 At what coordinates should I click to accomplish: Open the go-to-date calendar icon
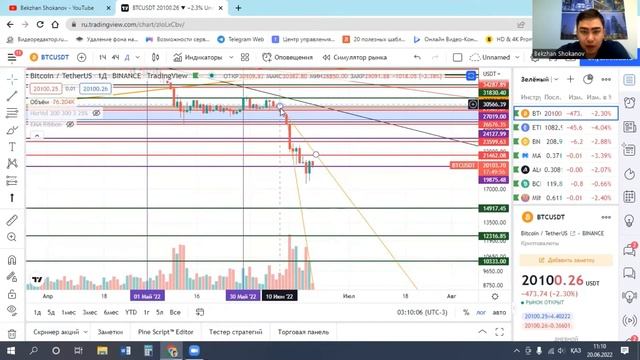pyautogui.click(x=200, y=312)
